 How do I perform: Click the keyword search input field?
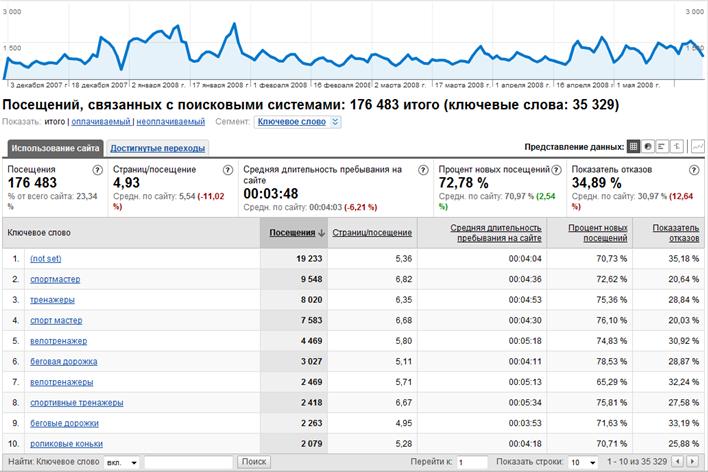[x=188, y=462]
